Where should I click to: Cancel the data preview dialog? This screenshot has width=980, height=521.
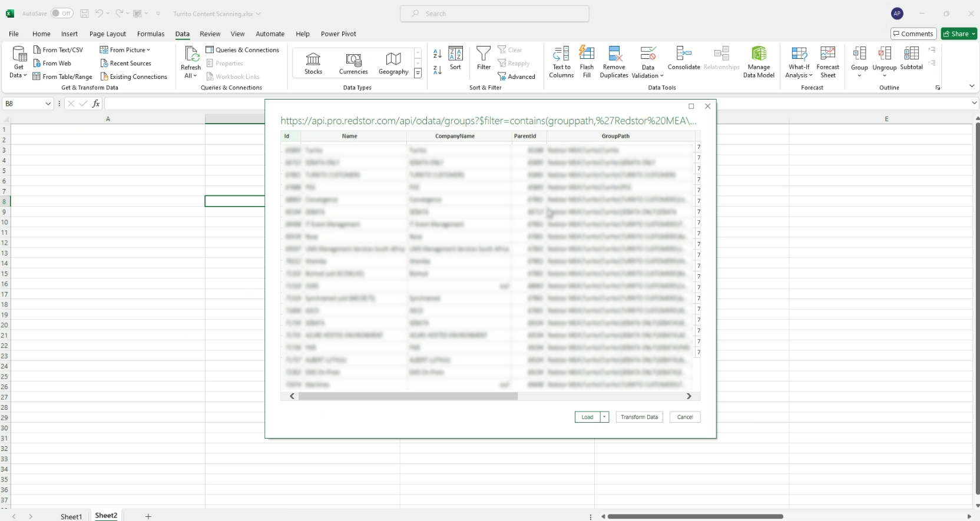pyautogui.click(x=685, y=417)
